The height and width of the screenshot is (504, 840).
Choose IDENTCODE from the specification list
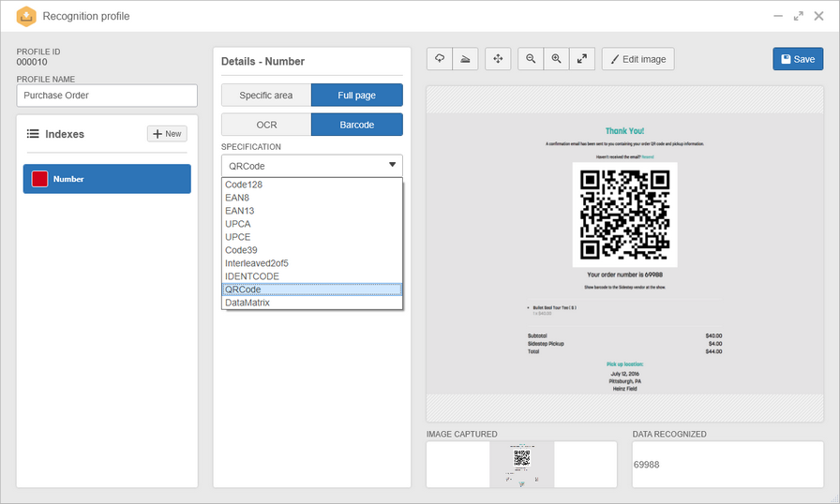312,276
